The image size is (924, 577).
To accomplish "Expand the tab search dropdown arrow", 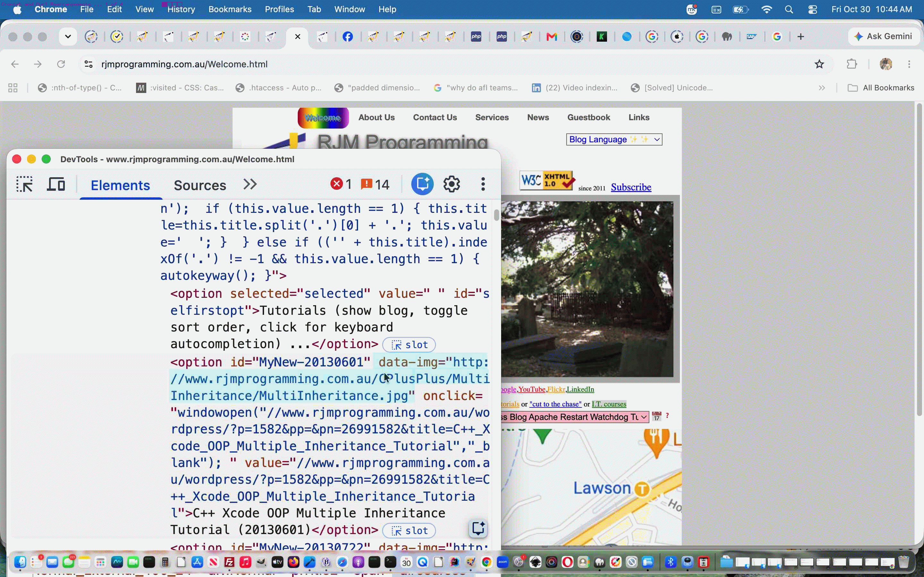I will 68,37.
